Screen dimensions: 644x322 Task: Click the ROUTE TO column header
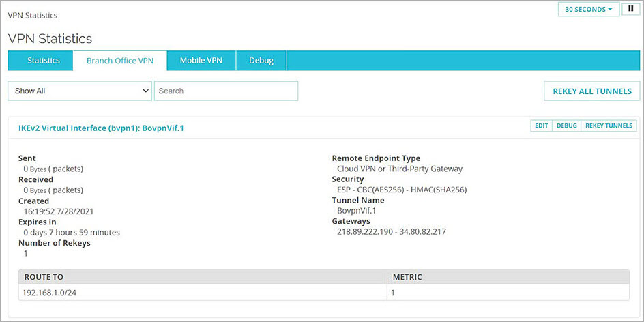click(x=42, y=277)
